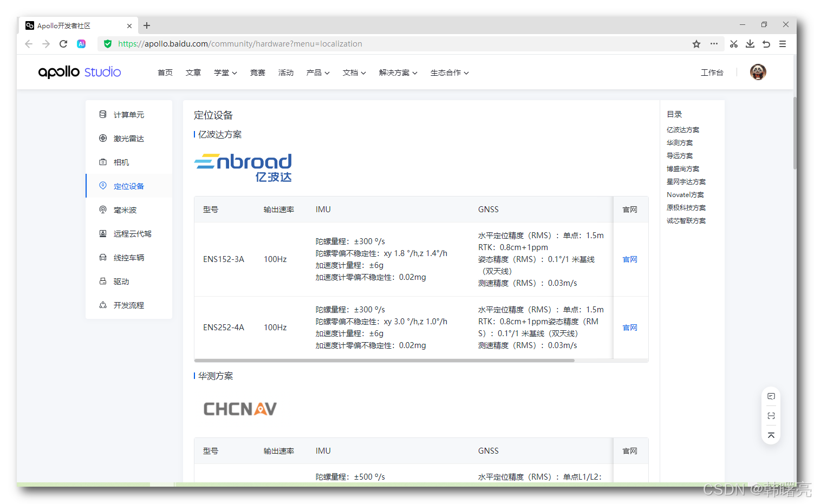Open the address bar more options
The height and width of the screenshot is (504, 814).
point(714,44)
